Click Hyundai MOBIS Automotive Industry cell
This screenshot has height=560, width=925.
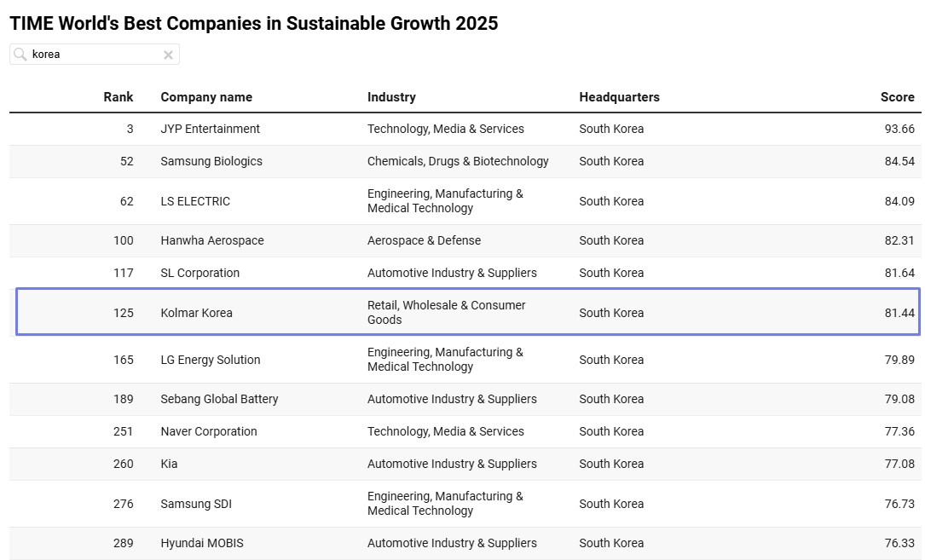452,543
